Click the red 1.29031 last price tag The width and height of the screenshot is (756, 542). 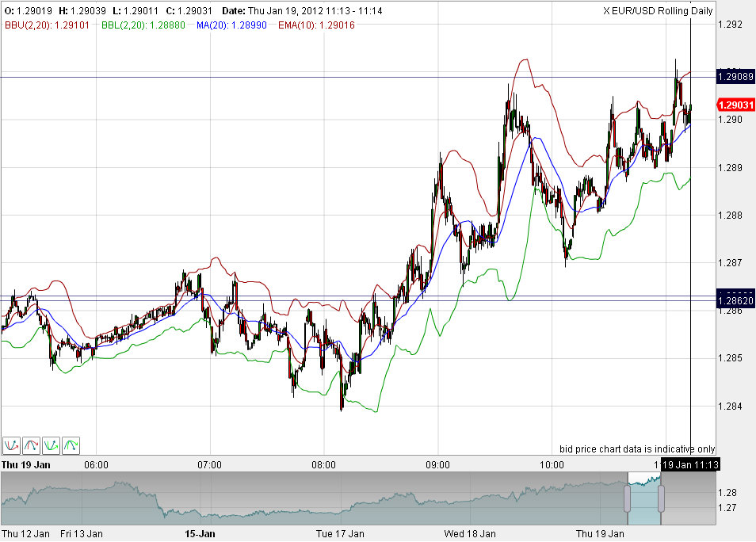pyautogui.click(x=736, y=105)
